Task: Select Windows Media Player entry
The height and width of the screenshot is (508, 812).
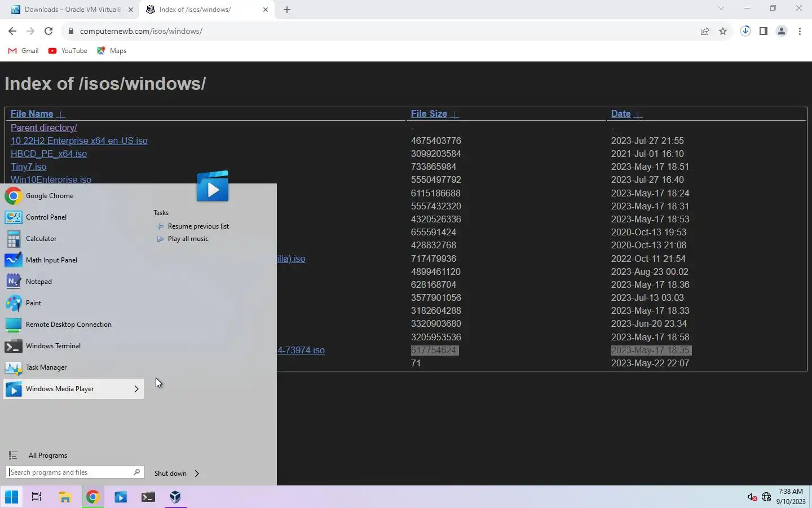Action: 73,389
